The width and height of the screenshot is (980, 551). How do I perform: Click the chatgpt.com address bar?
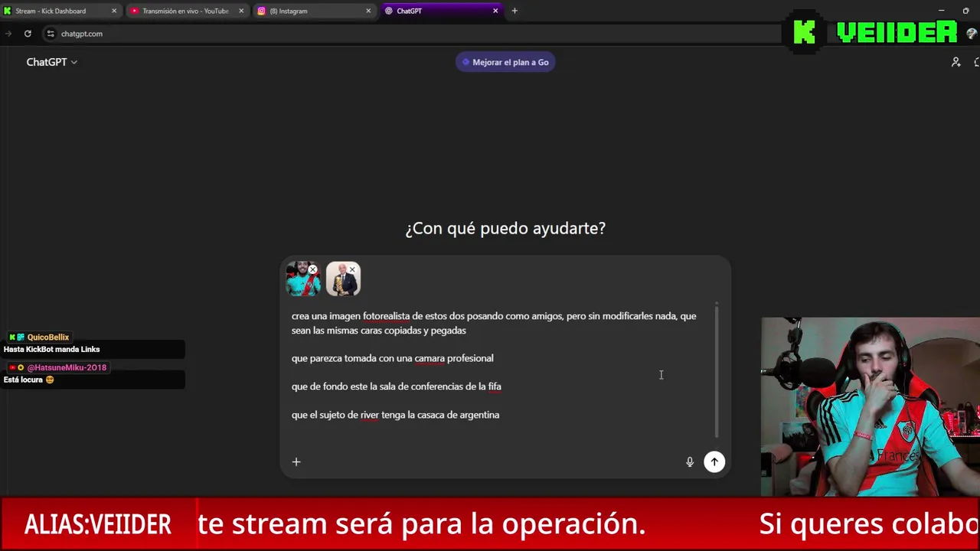[413, 34]
